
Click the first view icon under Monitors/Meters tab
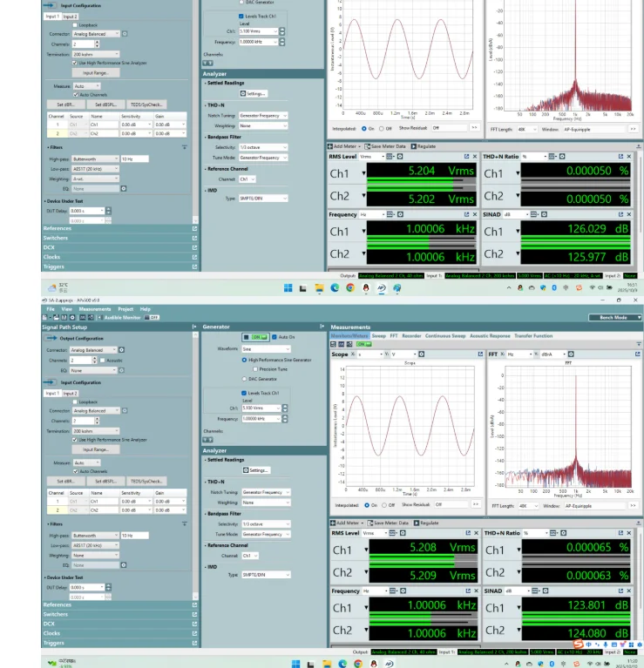[333, 344]
